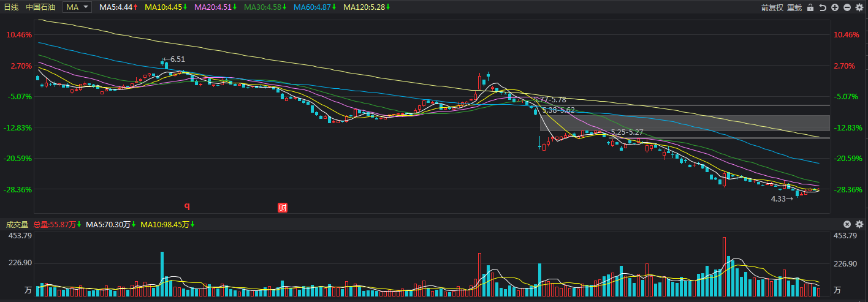
Task: Click the red 财 marker on chart
Action: (283, 207)
